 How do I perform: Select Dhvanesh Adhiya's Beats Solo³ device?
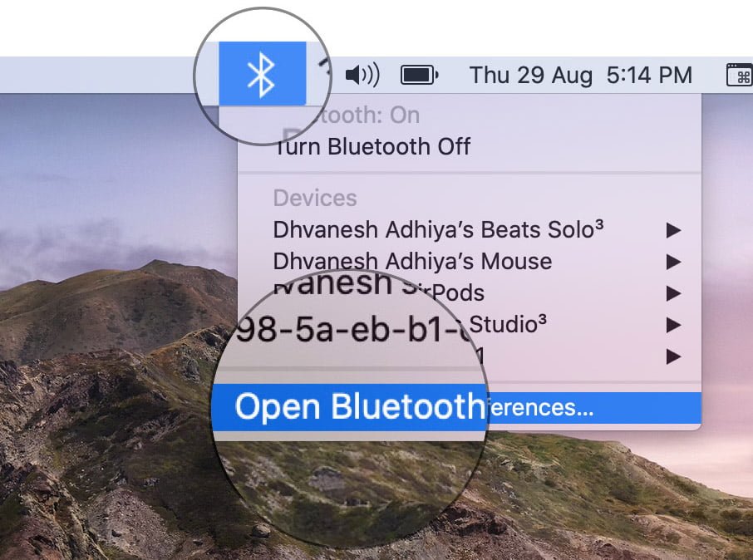[x=438, y=230]
